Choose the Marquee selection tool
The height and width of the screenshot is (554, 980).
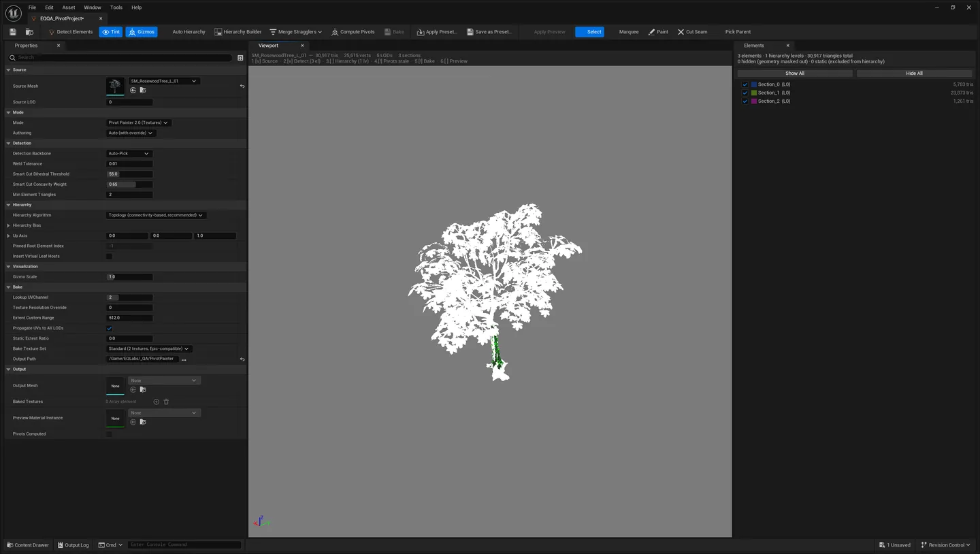[629, 32]
